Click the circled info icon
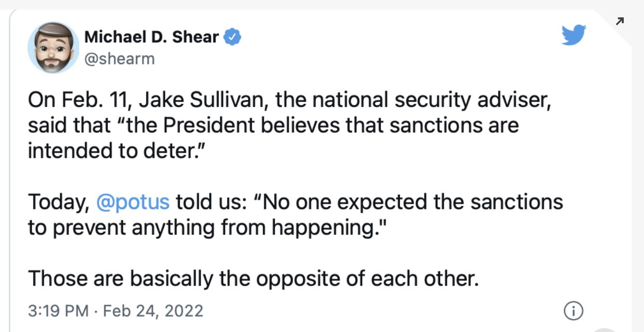This screenshot has height=332, width=644. (x=573, y=311)
